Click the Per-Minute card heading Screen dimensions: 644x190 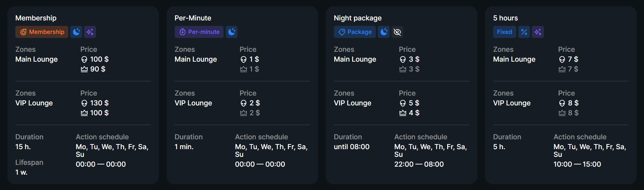tap(193, 18)
